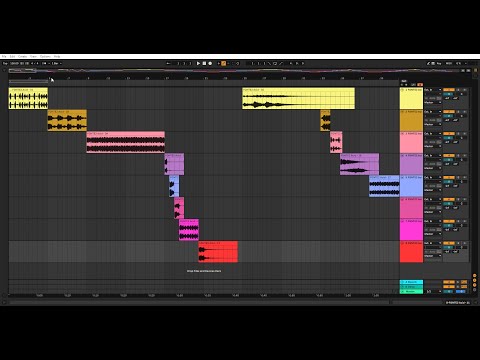Open the Edit menu
The height and width of the screenshot is (360, 480).
tap(12, 57)
